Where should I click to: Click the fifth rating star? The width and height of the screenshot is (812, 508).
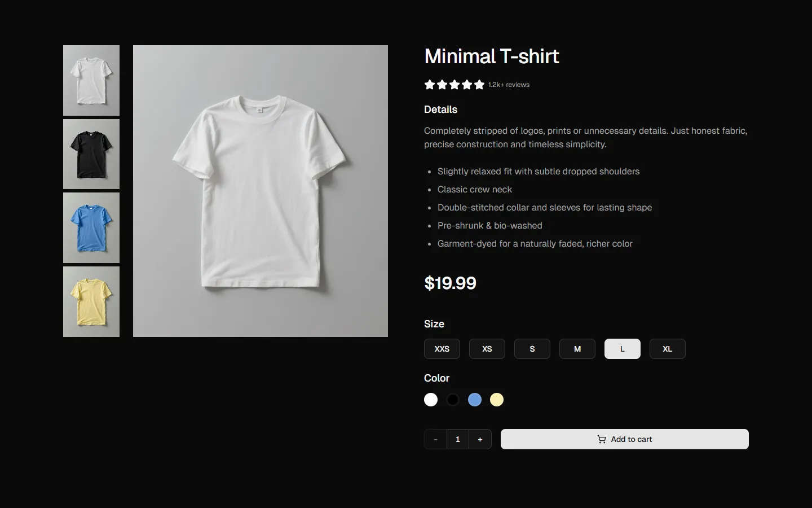[x=480, y=85]
